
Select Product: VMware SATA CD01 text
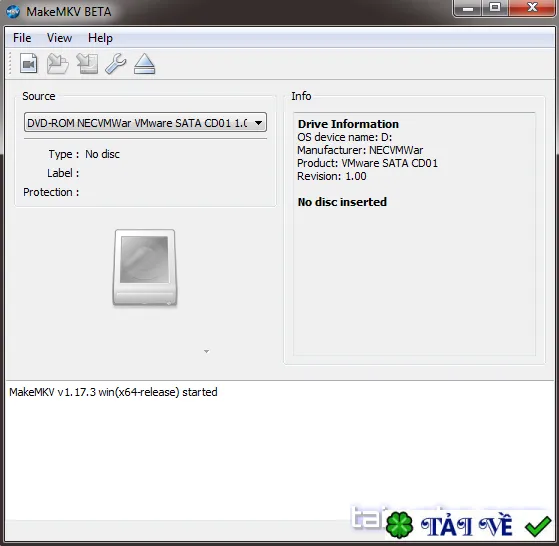coord(367,163)
